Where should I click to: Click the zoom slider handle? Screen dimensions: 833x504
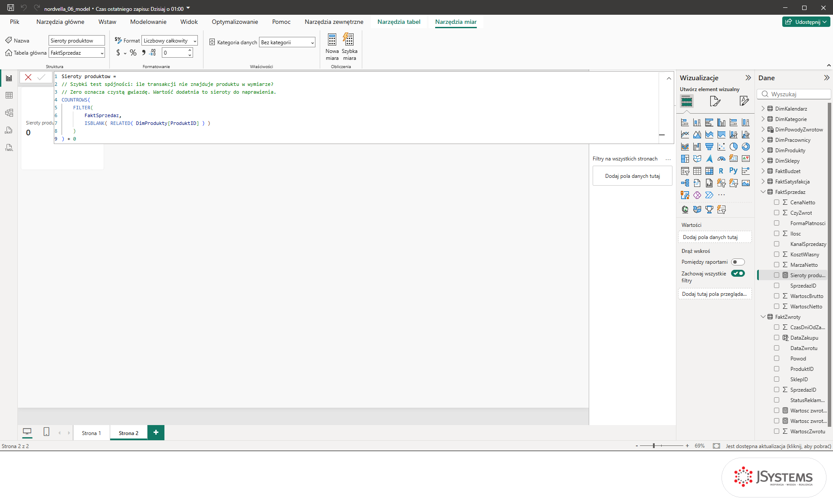pos(654,446)
